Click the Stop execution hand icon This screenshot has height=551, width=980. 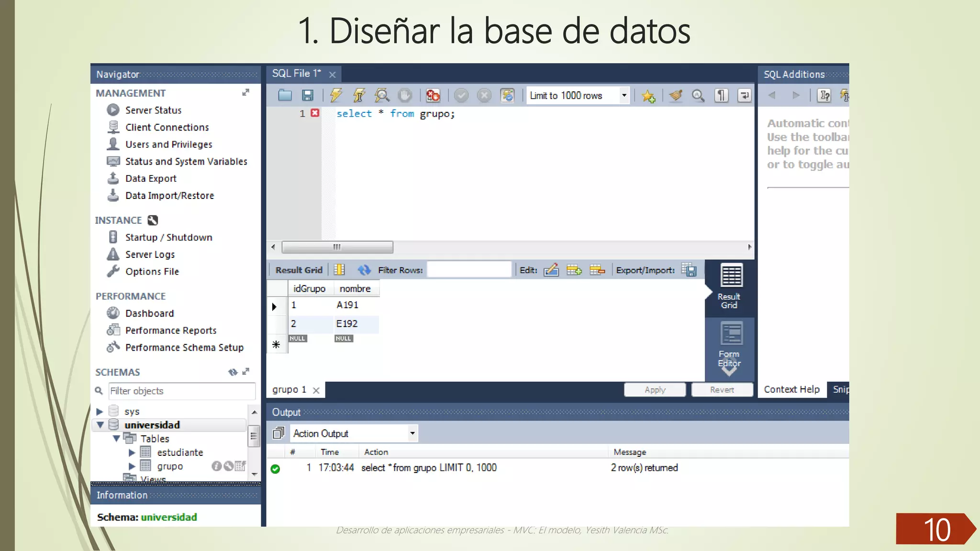405,95
